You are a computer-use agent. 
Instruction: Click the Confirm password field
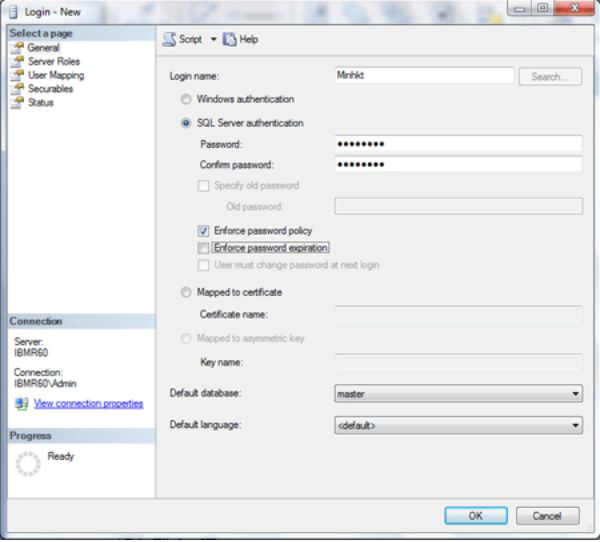458,165
